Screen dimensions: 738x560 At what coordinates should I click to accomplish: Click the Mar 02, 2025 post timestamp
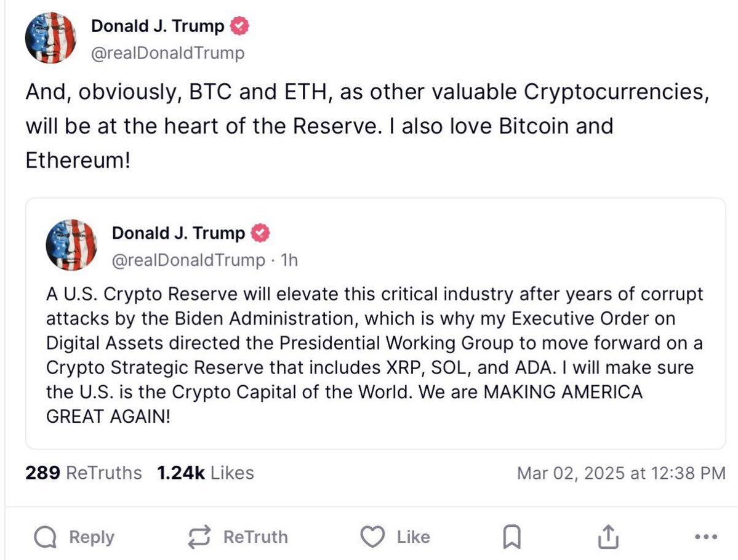pos(621,473)
